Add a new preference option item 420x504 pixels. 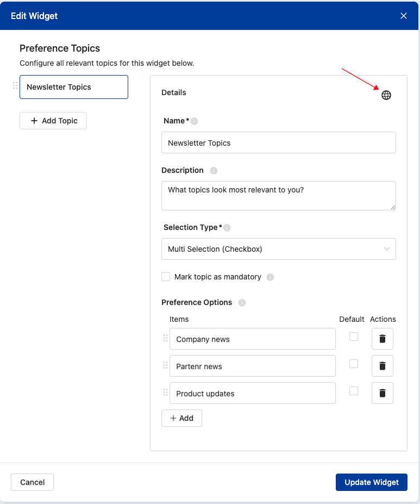tap(181, 418)
